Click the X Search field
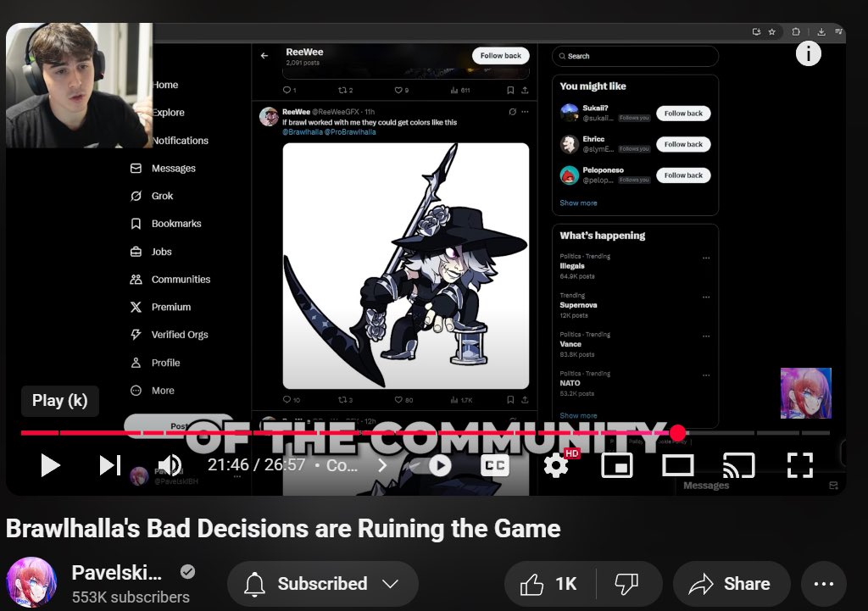868x611 pixels. pyautogui.click(x=635, y=56)
